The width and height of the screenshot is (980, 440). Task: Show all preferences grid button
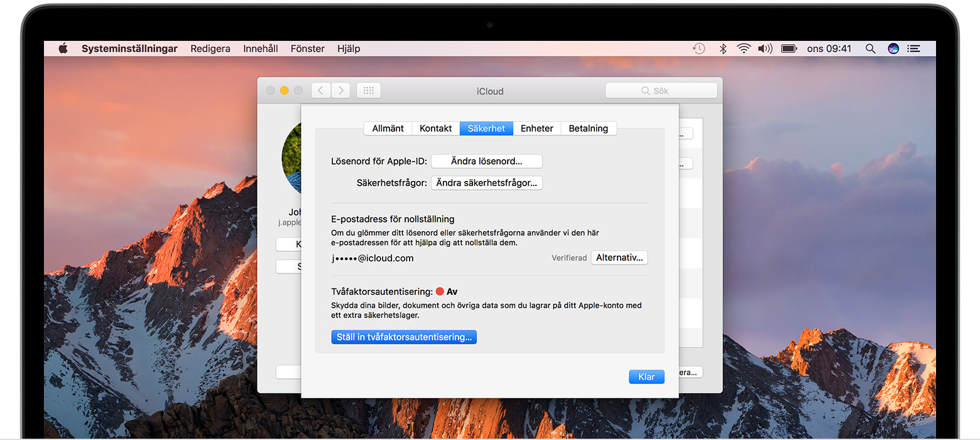369,91
